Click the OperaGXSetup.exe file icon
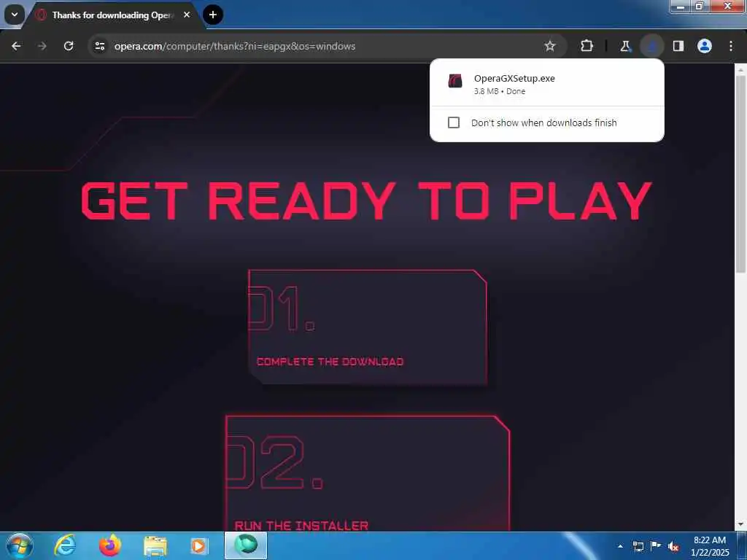Screen dimensions: 747x560 (x=455, y=81)
